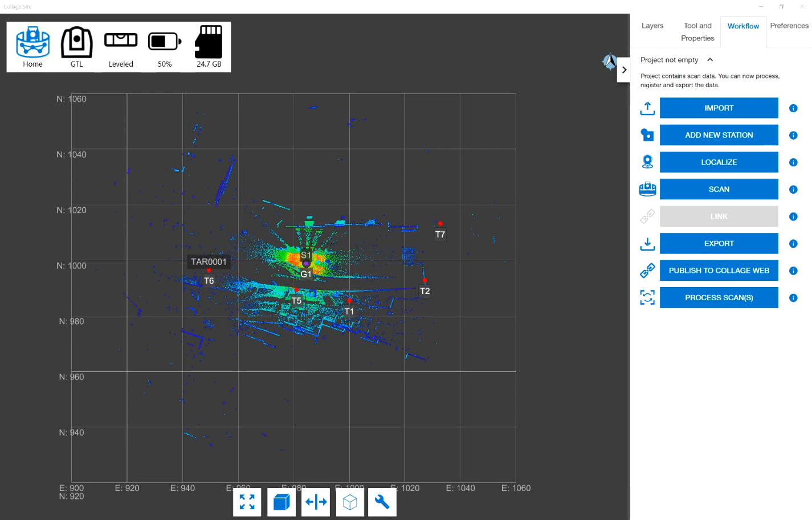Select the solid 3D cube view icon
812x520 pixels.
[x=281, y=502]
